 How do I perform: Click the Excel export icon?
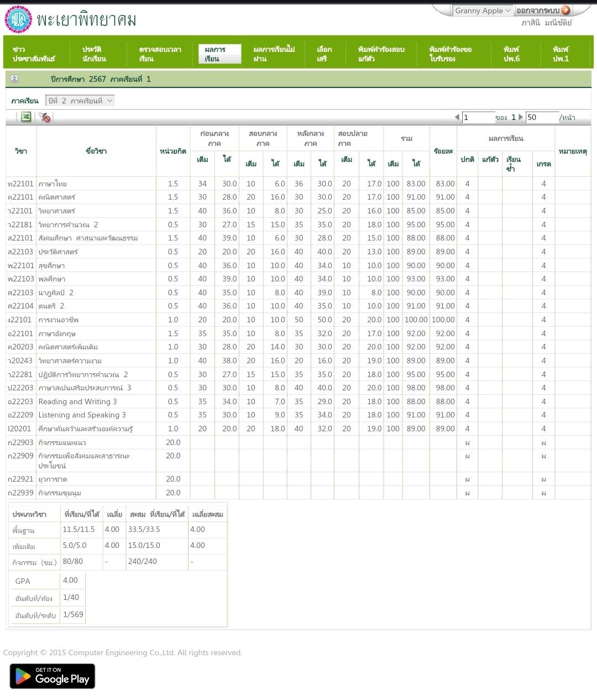26,117
